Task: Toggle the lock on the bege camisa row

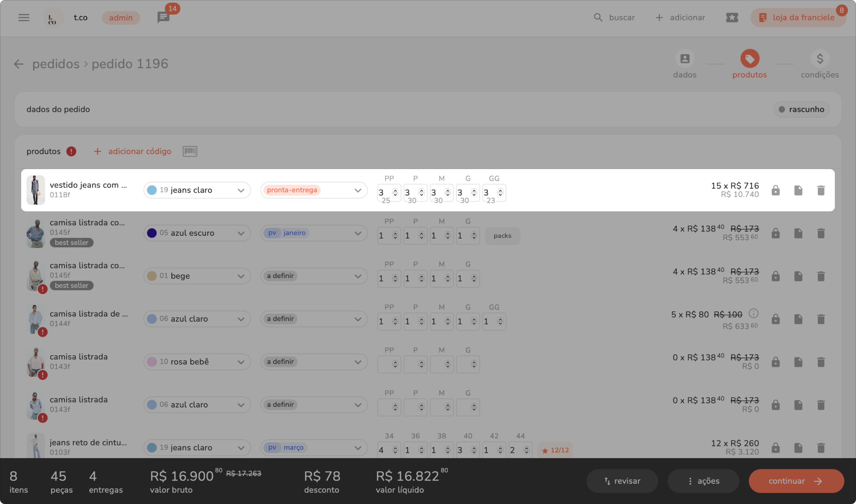Action: point(775,276)
